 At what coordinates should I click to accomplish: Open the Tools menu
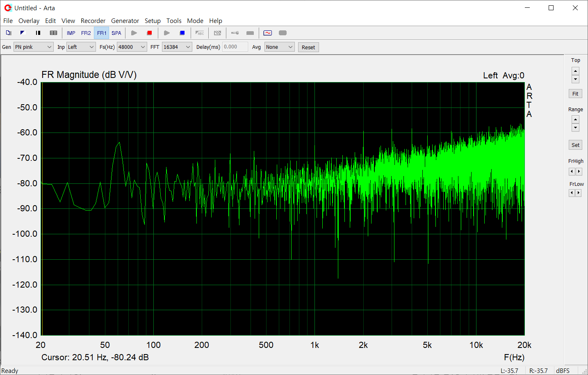coord(174,21)
